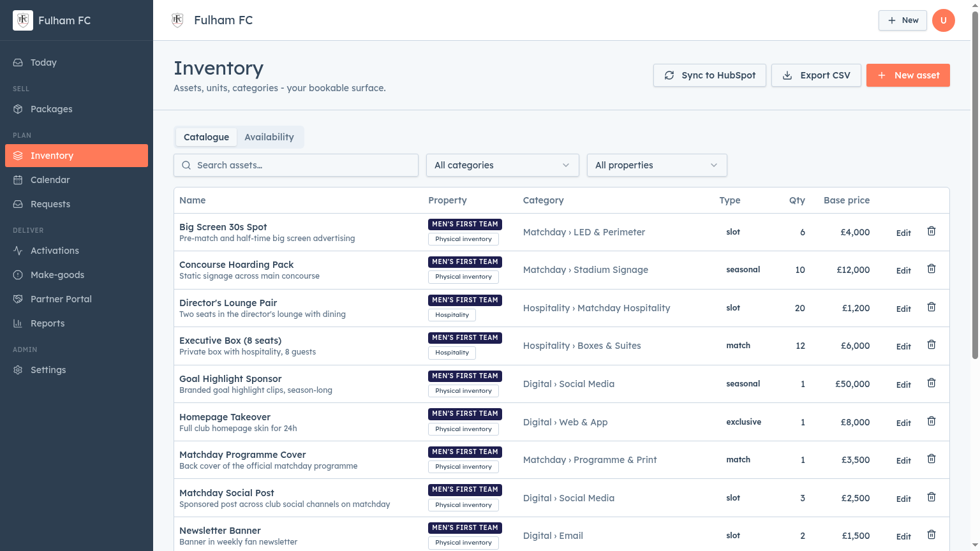Delete the Director's Lounge Pair asset

[x=932, y=307]
